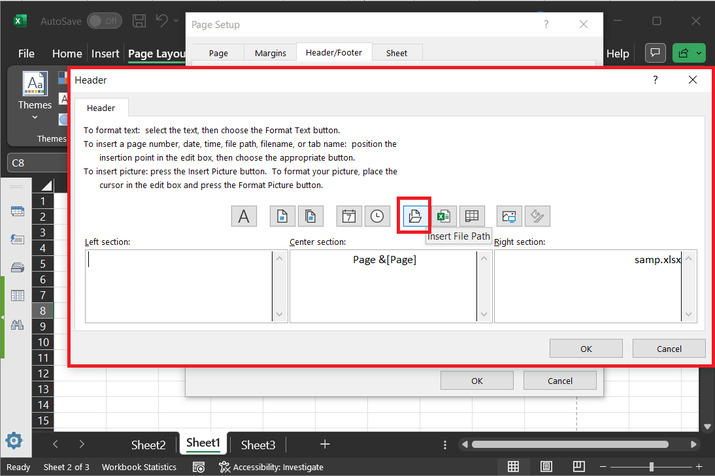Click the Save icon in title bar
715x476 pixels.
(x=139, y=21)
